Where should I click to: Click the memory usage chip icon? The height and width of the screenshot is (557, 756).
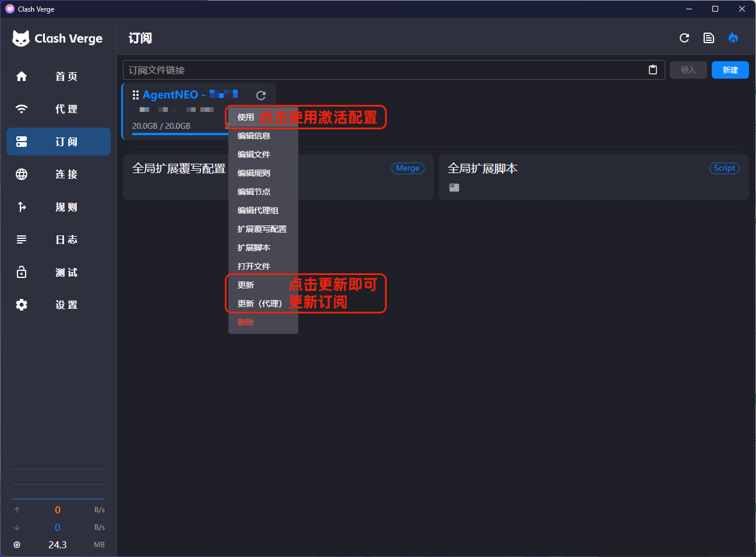pos(17,545)
